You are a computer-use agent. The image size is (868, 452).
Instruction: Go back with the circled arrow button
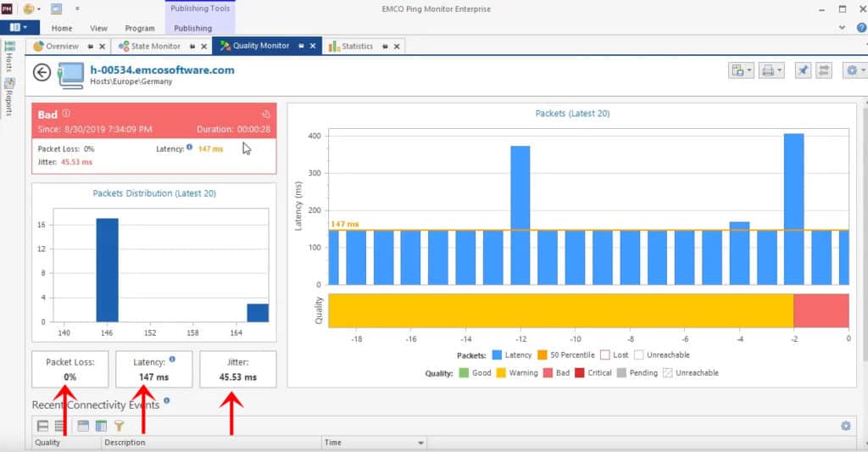[42, 72]
